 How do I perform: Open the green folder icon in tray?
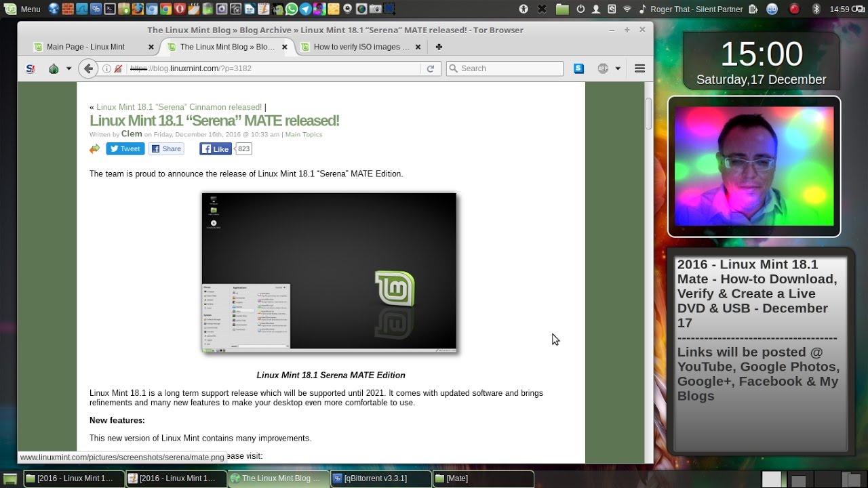pos(562,9)
